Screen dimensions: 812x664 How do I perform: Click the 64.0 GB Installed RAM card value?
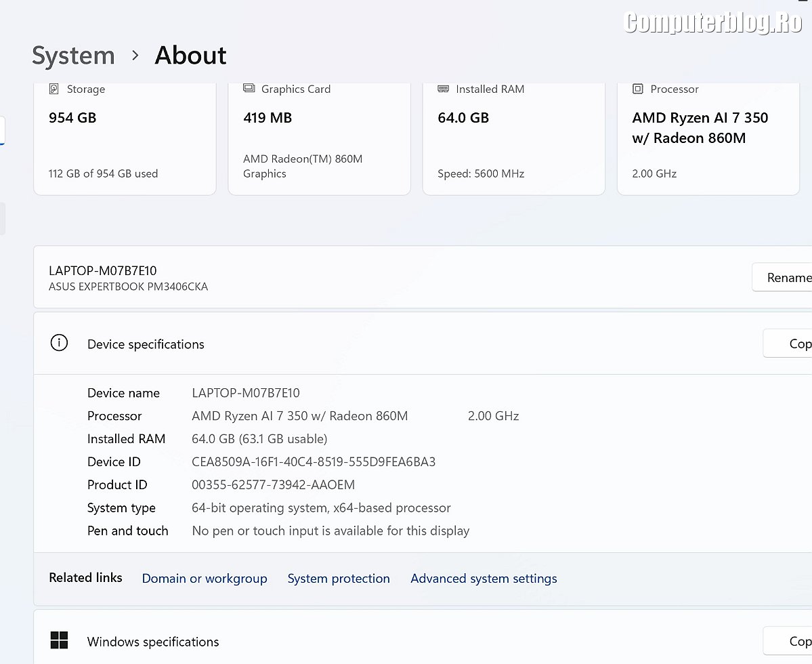(463, 118)
